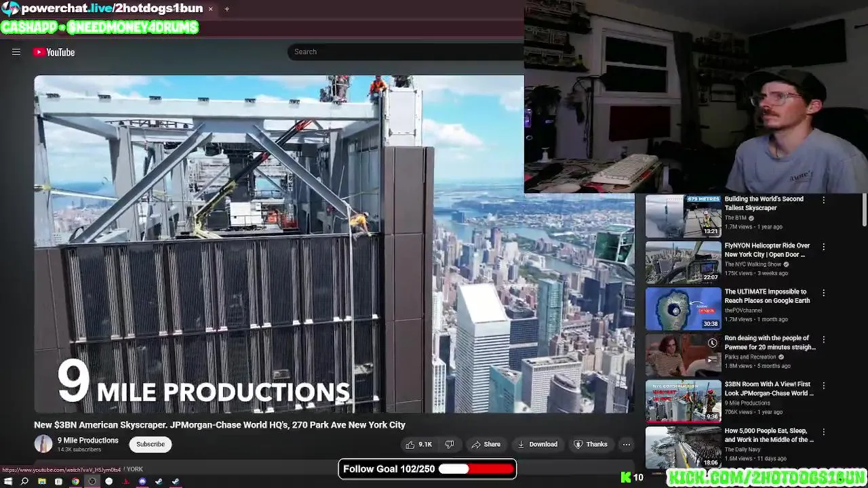Close the powerchat.live browser tab

tap(210, 9)
